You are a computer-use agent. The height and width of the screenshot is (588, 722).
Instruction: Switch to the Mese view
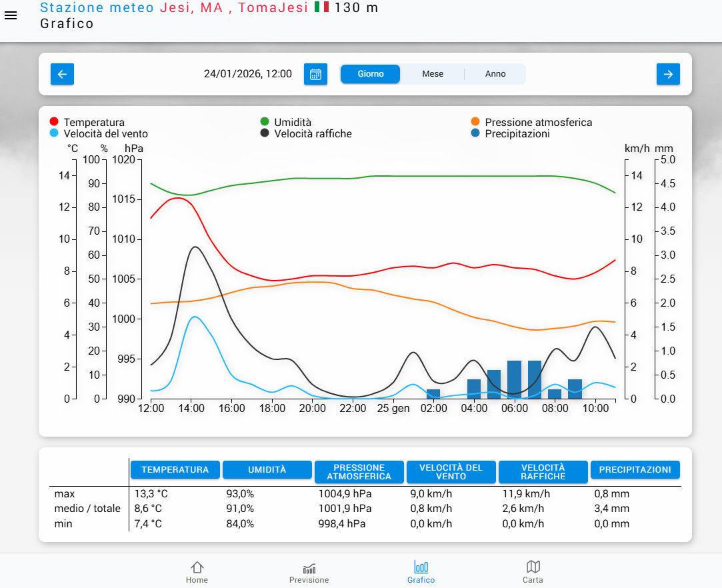[432, 74]
